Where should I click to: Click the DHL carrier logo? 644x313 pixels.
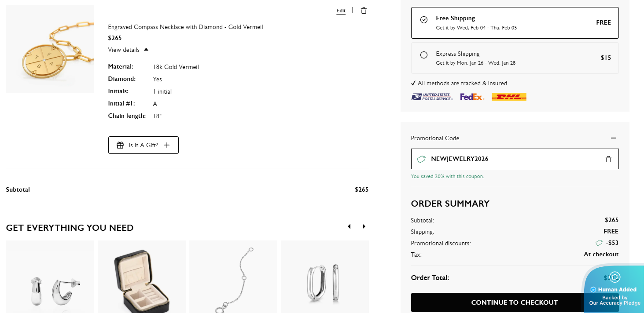509,97
